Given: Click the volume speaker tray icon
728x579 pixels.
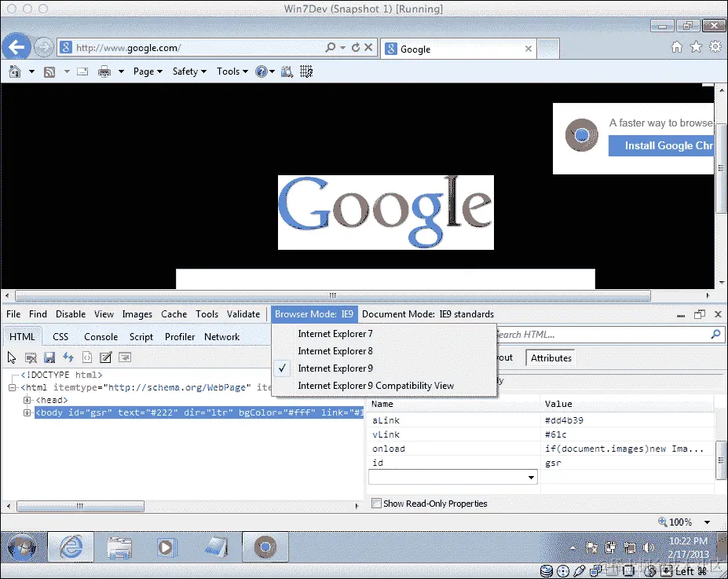Looking at the screenshot, I should [649, 548].
